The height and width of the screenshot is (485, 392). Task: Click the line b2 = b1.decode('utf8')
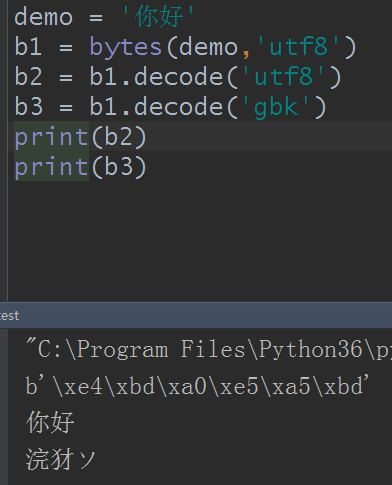[x=178, y=77]
